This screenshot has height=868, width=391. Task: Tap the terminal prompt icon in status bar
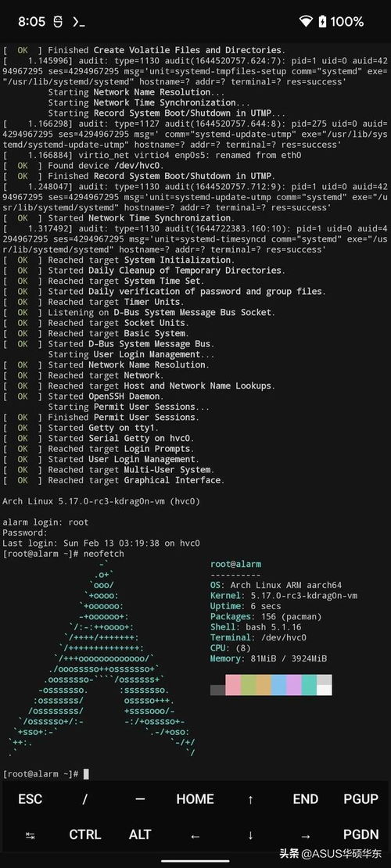pos(79,22)
